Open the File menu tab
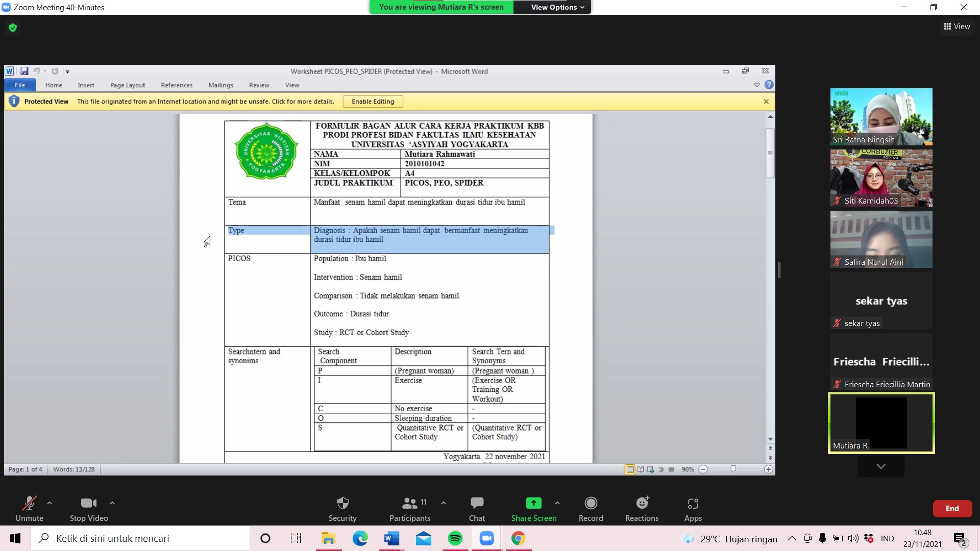The image size is (980, 551). [19, 85]
